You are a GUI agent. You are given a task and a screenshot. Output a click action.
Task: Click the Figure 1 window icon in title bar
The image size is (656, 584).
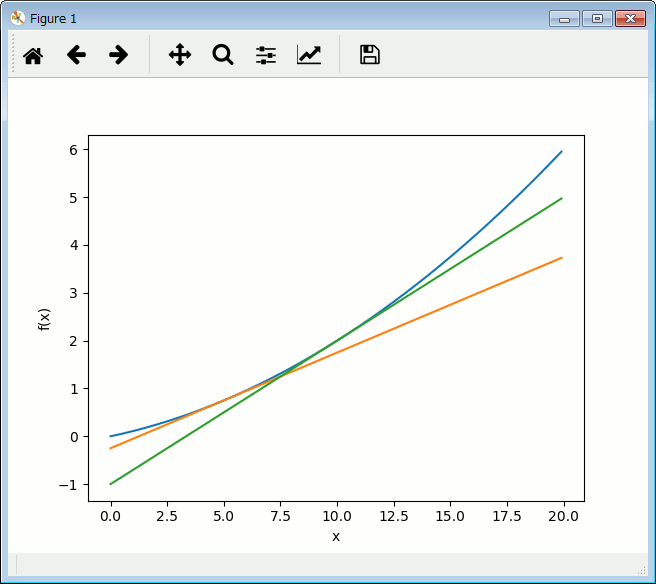[x=17, y=18]
